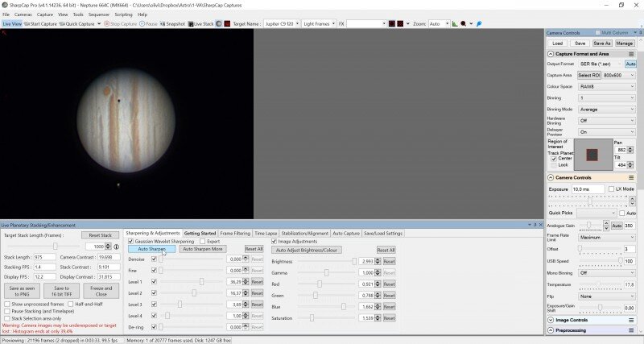Open the Capture Area 800x600 dropdown
Viewport: 644px width, 344px height.
point(619,75)
